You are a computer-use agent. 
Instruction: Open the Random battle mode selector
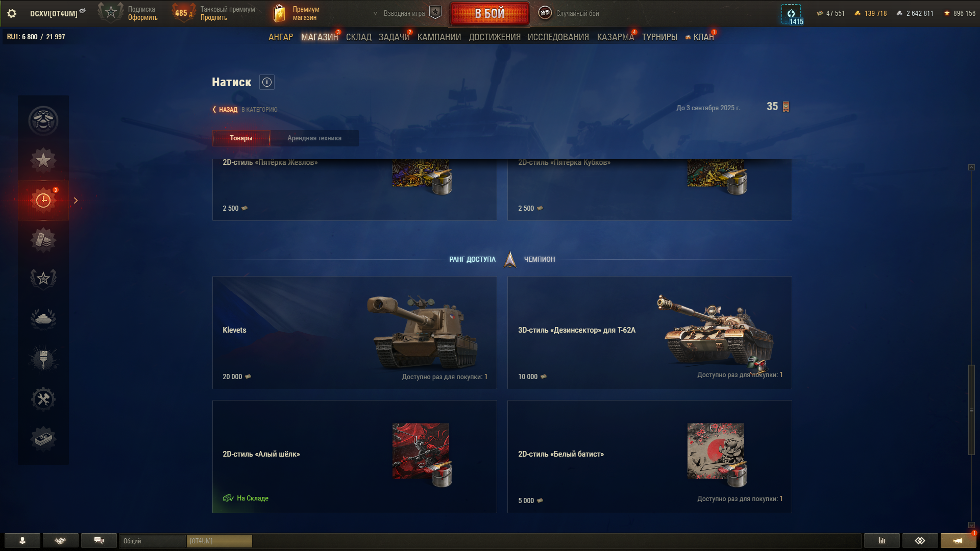(x=569, y=13)
